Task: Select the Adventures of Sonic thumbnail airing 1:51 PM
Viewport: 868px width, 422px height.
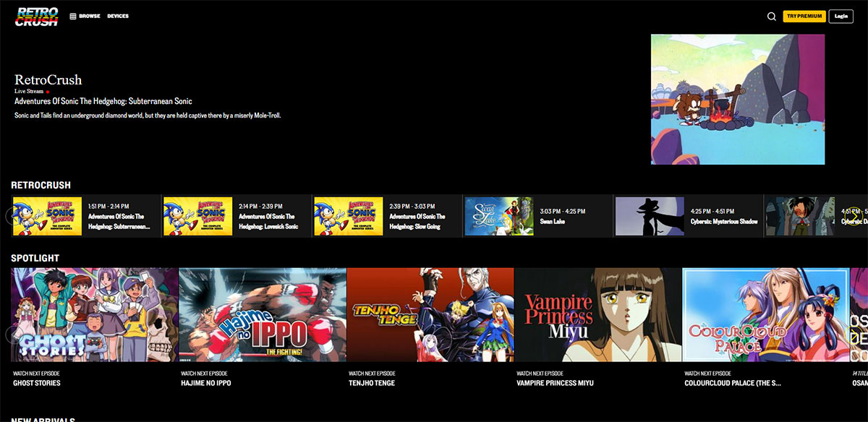Action: click(x=47, y=215)
